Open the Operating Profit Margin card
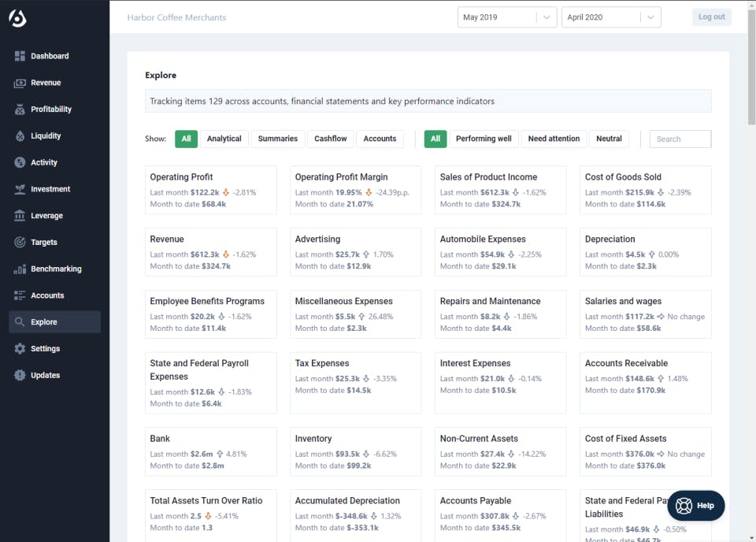This screenshot has height=542, width=756. coord(355,190)
